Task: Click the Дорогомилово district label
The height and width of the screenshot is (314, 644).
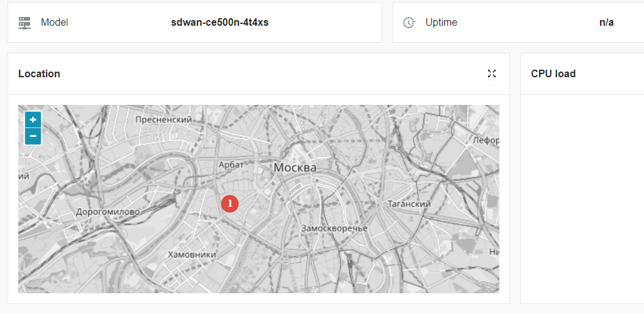Action: (x=108, y=212)
